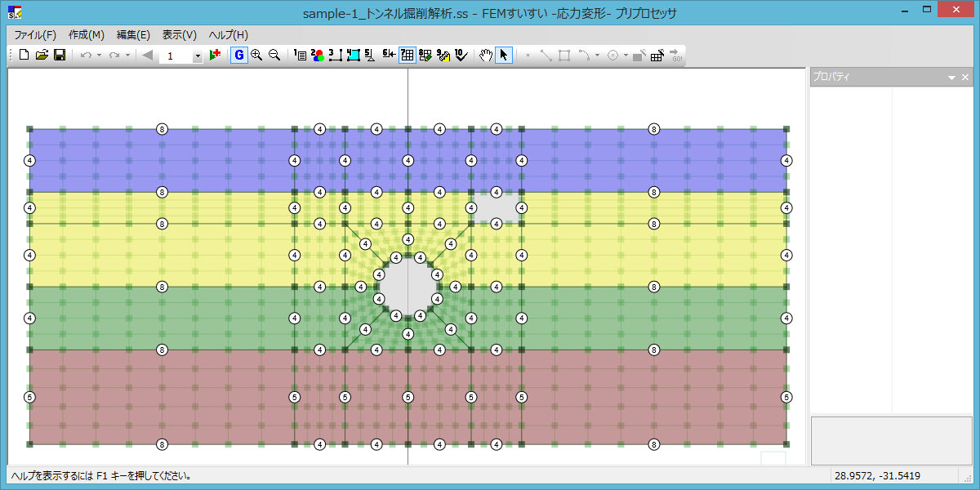Open the stage number dropdown

(198, 56)
